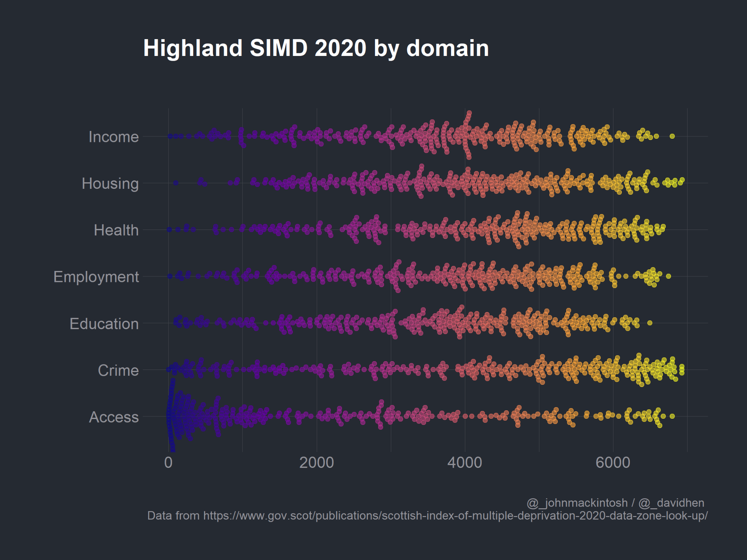
Task: Click the rightmost yellow dot in Employment row
Action: (668, 276)
